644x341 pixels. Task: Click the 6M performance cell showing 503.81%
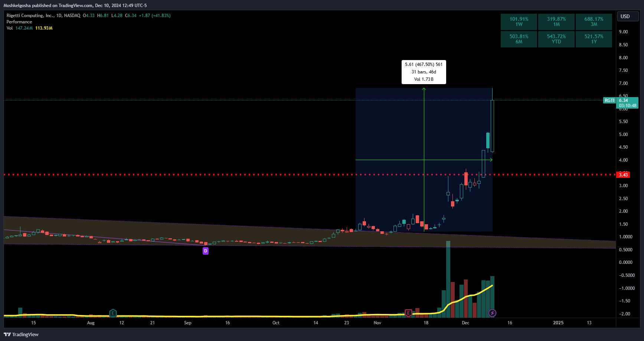(x=519, y=39)
